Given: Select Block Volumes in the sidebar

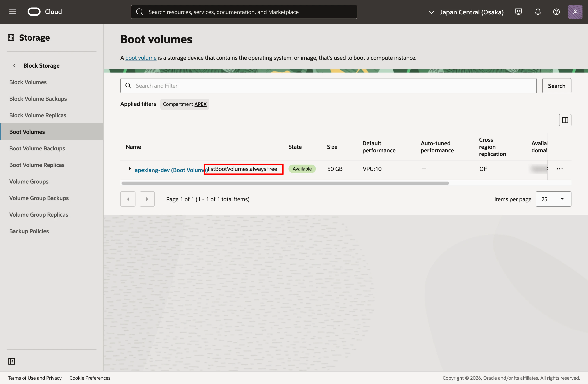Looking at the screenshot, I should pos(28,82).
